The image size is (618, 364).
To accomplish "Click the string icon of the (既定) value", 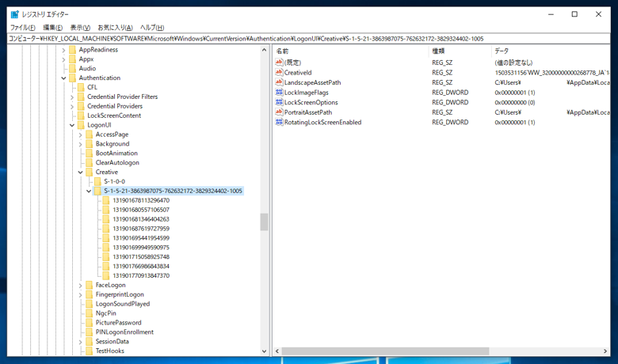I will tap(279, 63).
